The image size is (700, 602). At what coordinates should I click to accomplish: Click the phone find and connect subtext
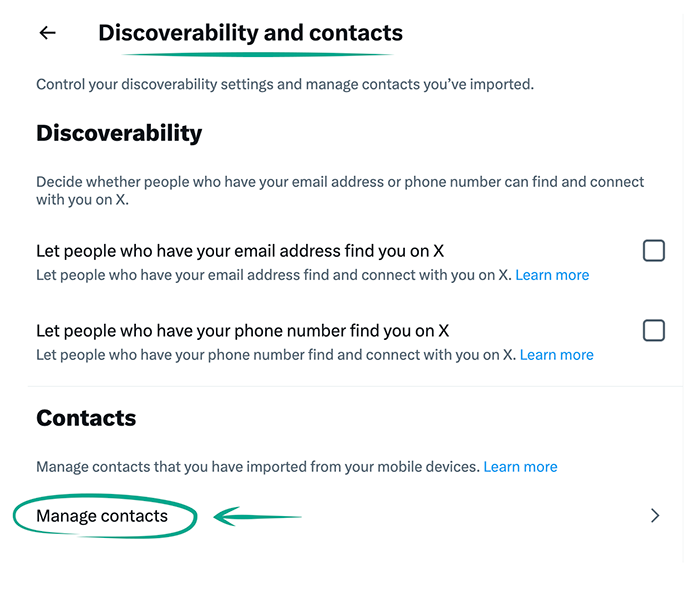tap(275, 355)
